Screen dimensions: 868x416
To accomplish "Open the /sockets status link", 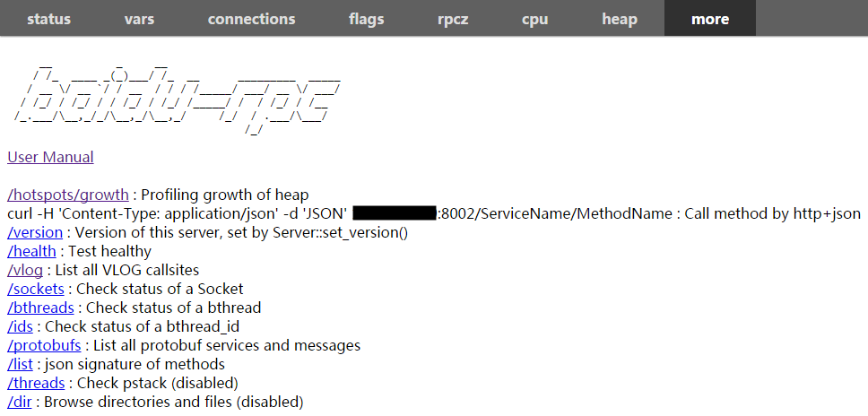I will 36,290.
